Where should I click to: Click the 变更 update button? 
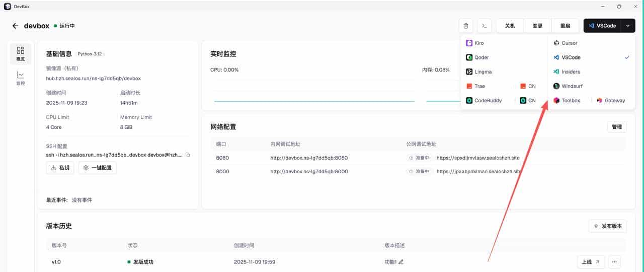pos(537,26)
